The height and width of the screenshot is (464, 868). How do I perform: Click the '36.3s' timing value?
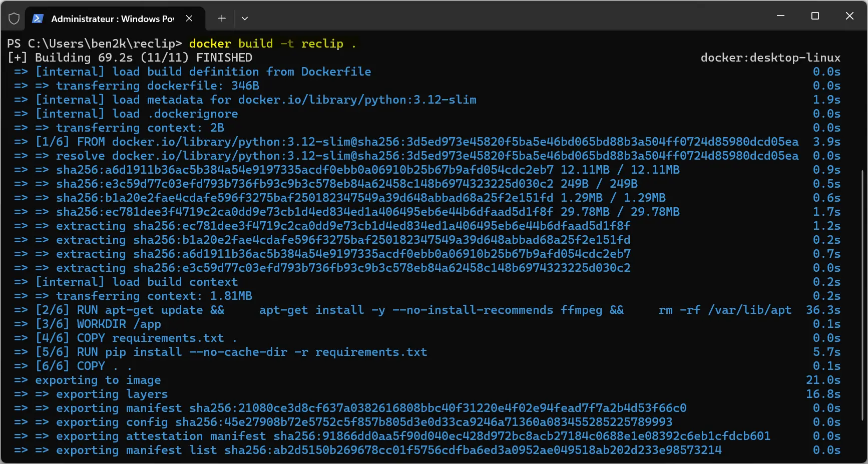(x=823, y=310)
